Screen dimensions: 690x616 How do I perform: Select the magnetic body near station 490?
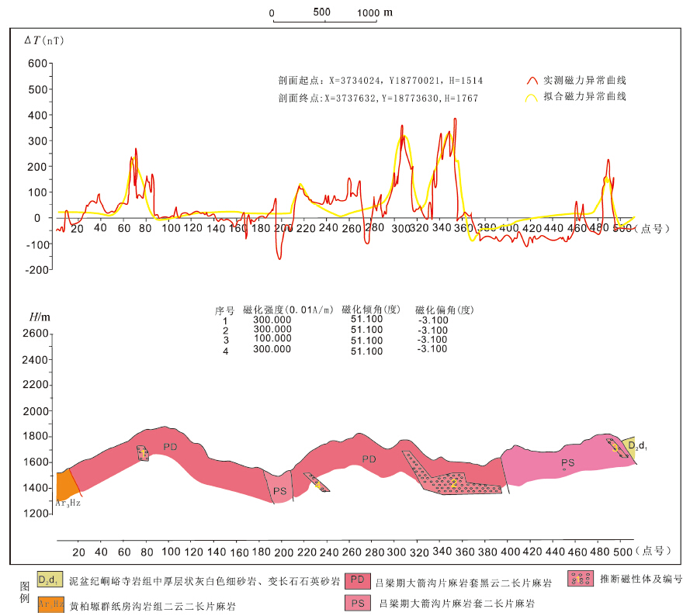pyautogui.click(x=617, y=448)
